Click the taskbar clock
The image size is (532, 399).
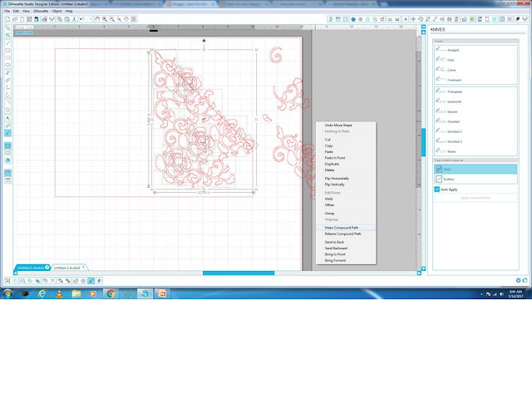(x=515, y=293)
